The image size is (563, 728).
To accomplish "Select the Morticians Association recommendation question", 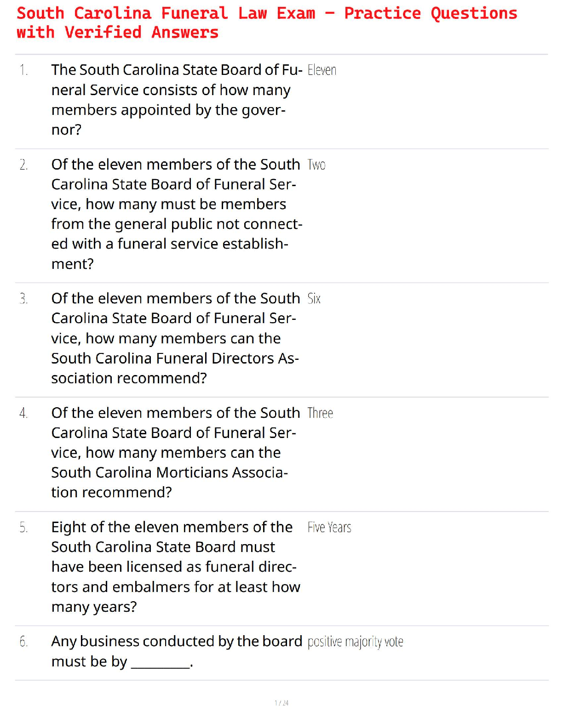I will click(175, 453).
